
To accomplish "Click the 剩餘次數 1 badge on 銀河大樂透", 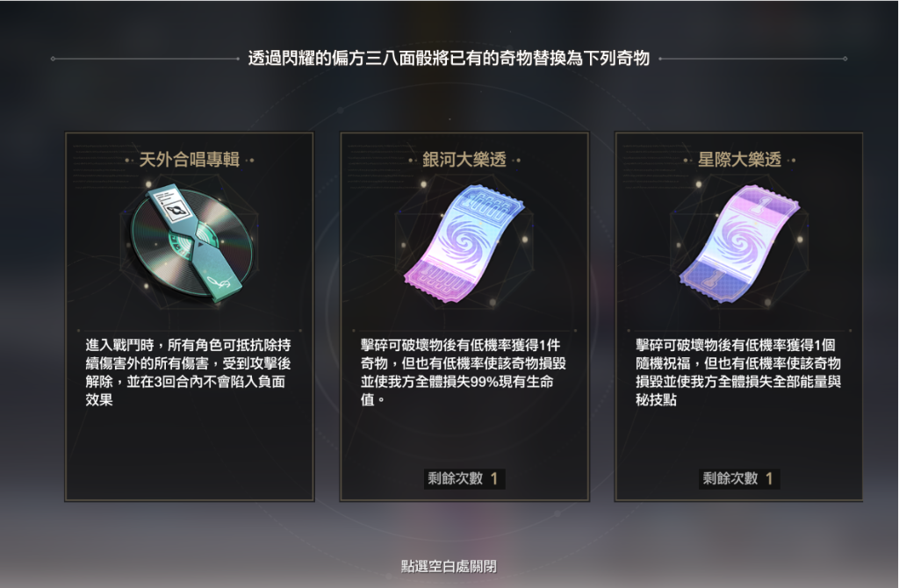I will 464,478.
